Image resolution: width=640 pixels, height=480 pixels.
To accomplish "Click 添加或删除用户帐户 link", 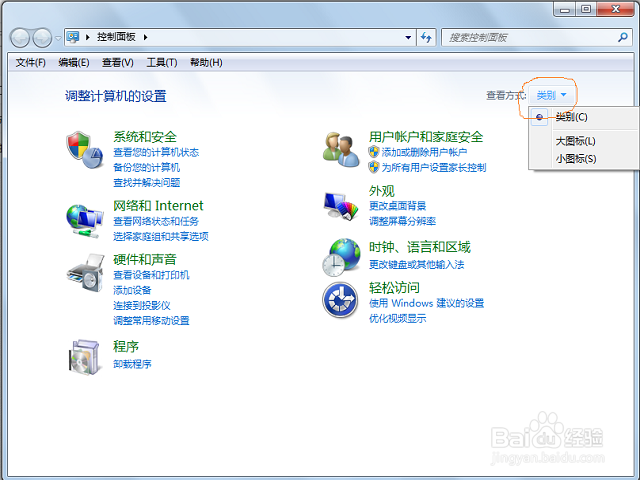I will (x=424, y=152).
